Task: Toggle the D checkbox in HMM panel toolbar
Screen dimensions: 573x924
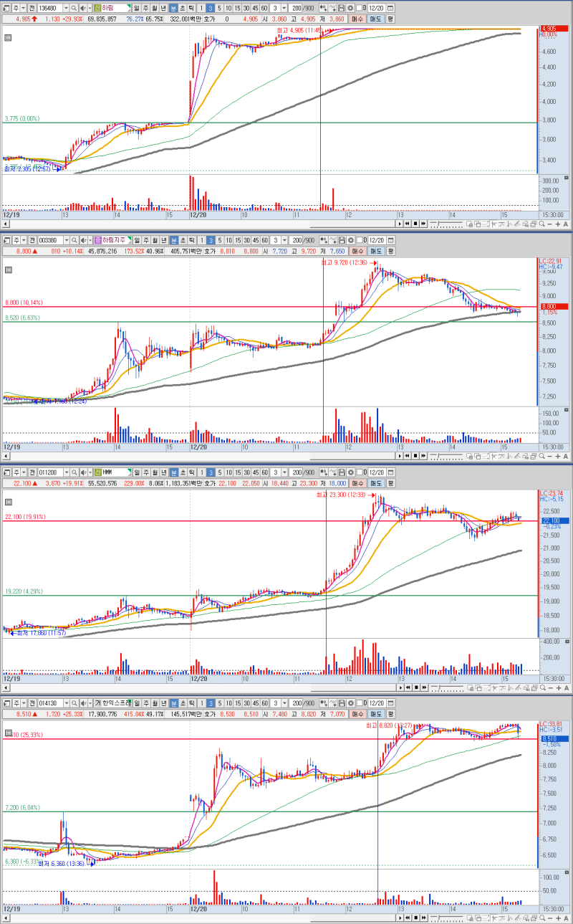Action: [x=360, y=472]
